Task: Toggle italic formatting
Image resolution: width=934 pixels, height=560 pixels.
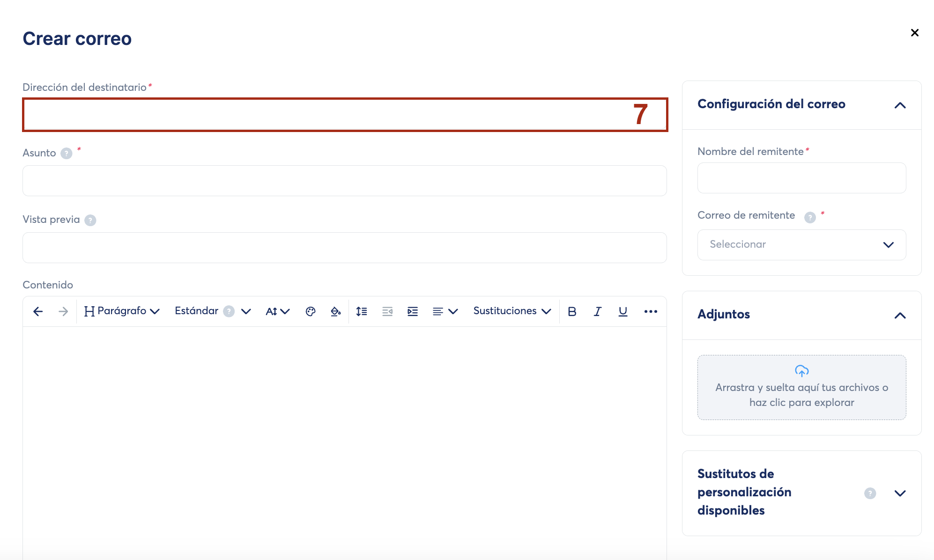Action: point(597,311)
